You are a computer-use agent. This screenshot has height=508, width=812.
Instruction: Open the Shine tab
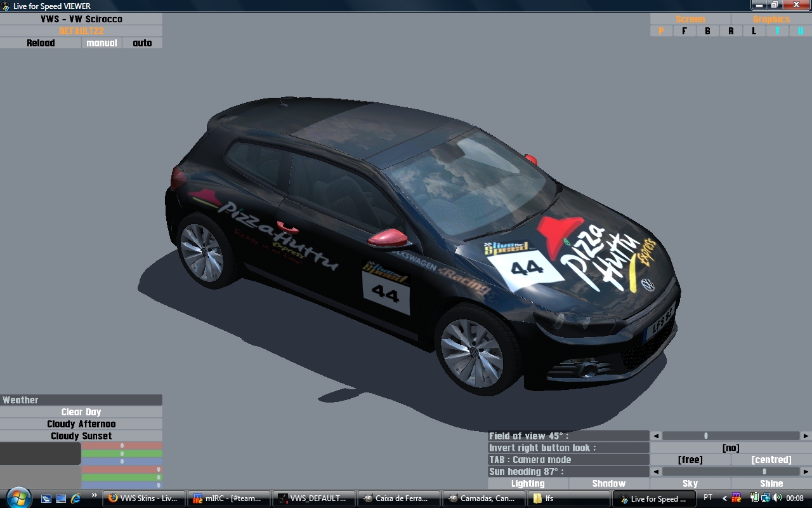[771, 484]
